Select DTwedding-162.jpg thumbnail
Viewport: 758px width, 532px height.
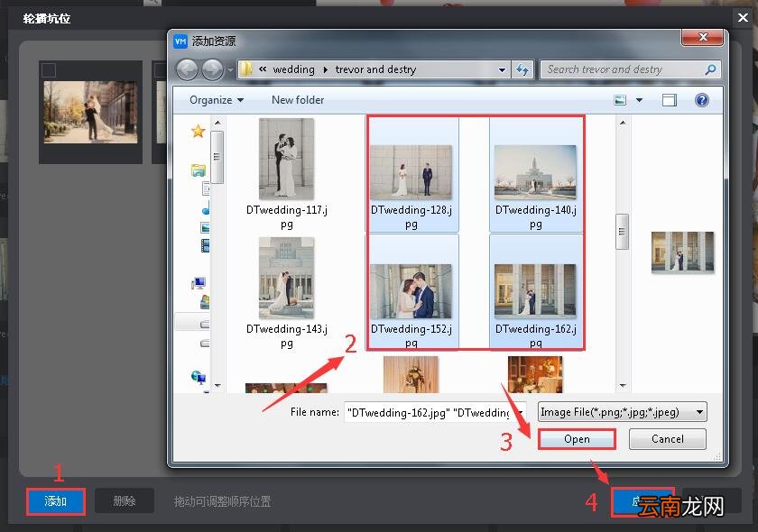point(536,292)
